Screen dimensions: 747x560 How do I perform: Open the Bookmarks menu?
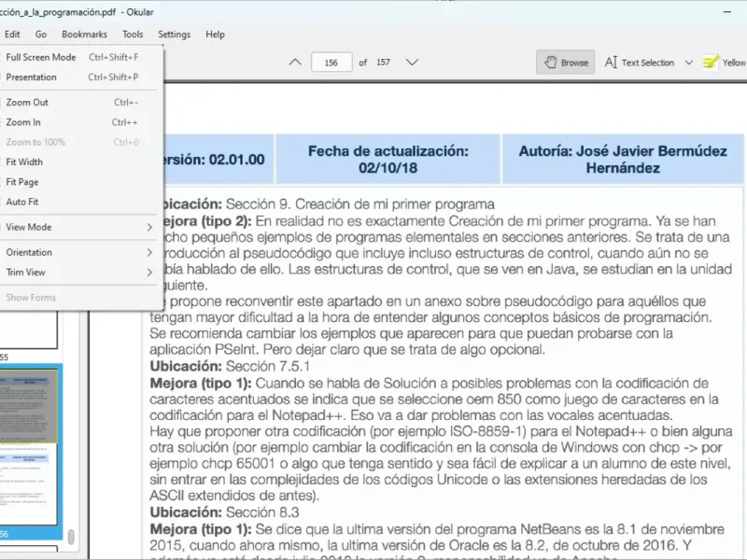point(84,35)
